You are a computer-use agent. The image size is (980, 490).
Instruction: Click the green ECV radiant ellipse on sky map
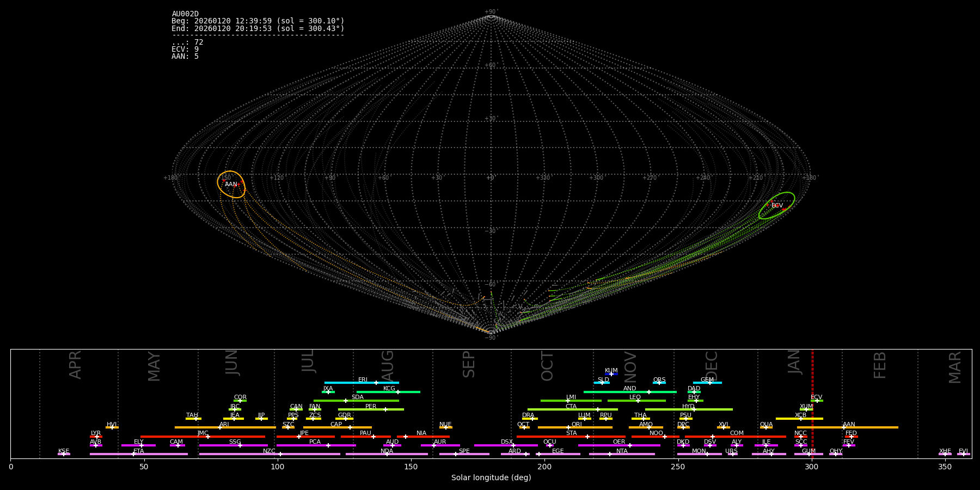(777, 206)
